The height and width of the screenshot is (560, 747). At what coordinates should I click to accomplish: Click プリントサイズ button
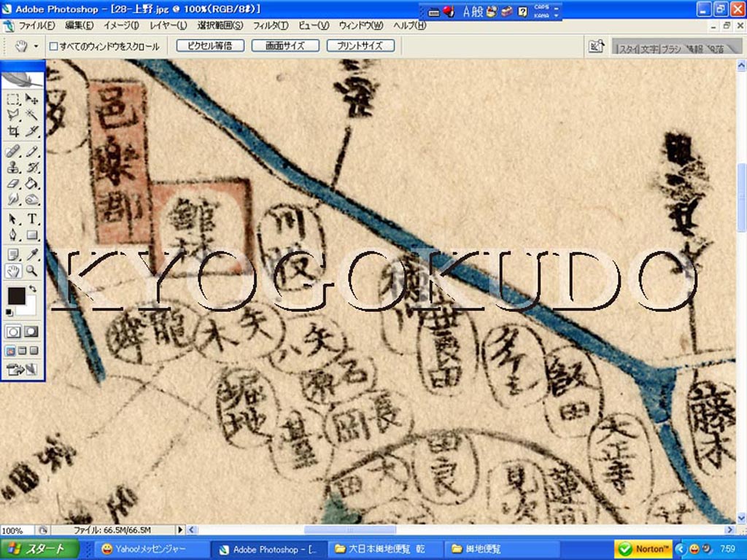[x=360, y=46]
